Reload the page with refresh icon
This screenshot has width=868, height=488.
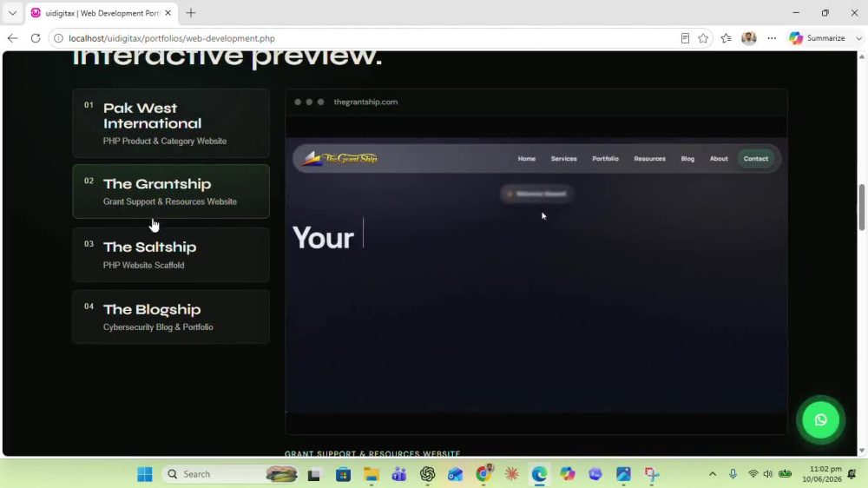click(x=36, y=38)
